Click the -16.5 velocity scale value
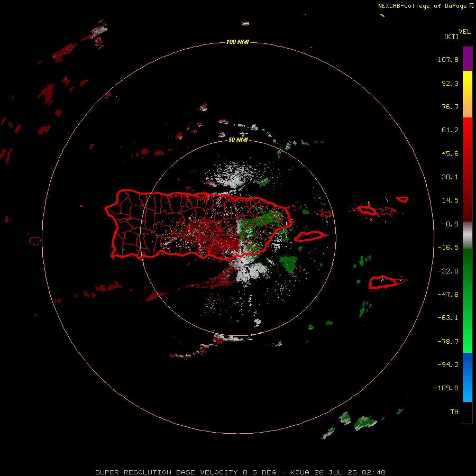Screen dimensions: 476x476 pos(448,248)
